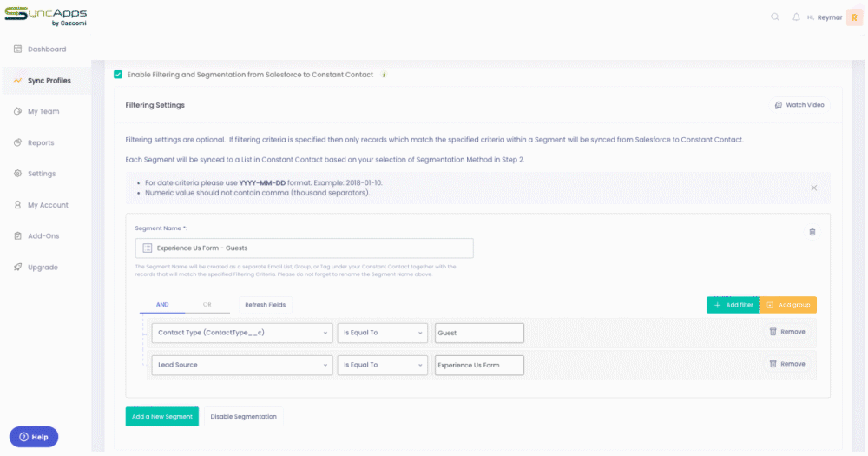Click the orange Add group button

point(788,305)
